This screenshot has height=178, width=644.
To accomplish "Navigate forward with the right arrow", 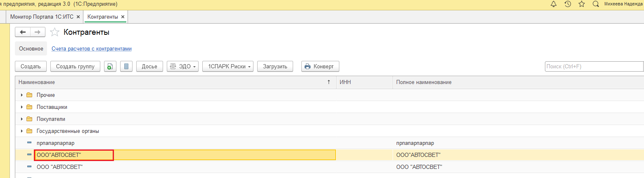I will pos(38,32).
